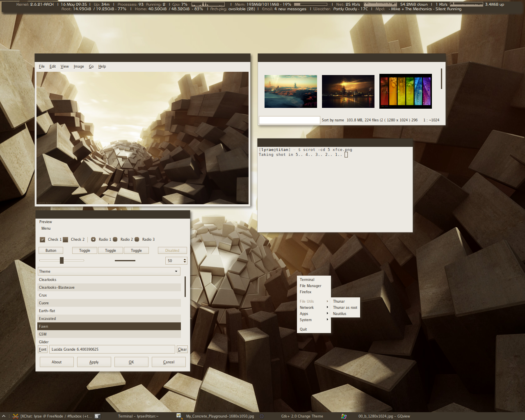
Task: Select the sunset clouds thumbnail
Action: coord(290,91)
